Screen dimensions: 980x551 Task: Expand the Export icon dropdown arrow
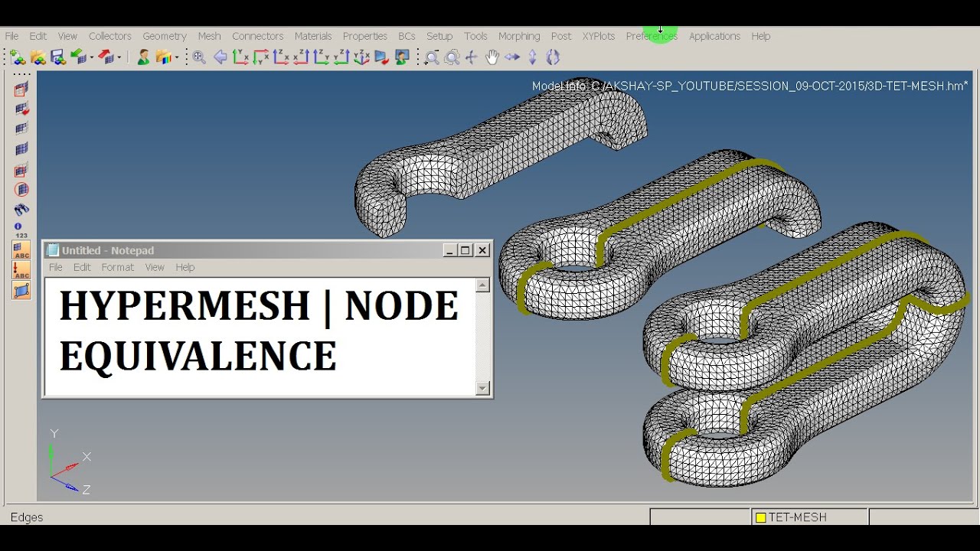(119, 58)
